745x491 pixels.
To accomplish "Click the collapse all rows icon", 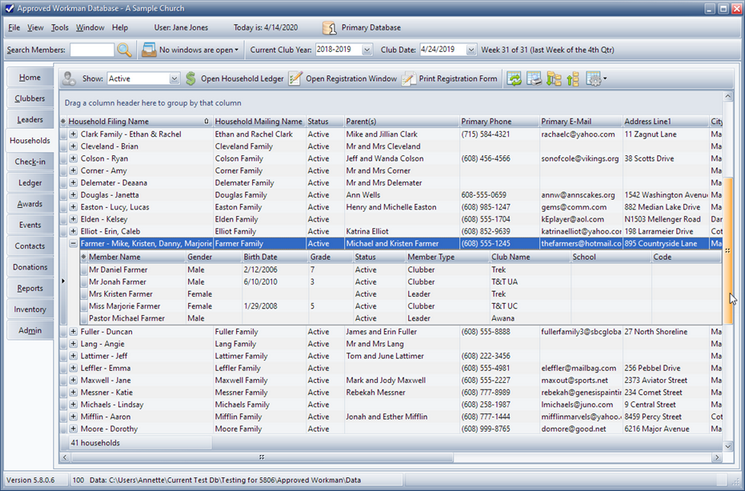I will tap(573, 78).
